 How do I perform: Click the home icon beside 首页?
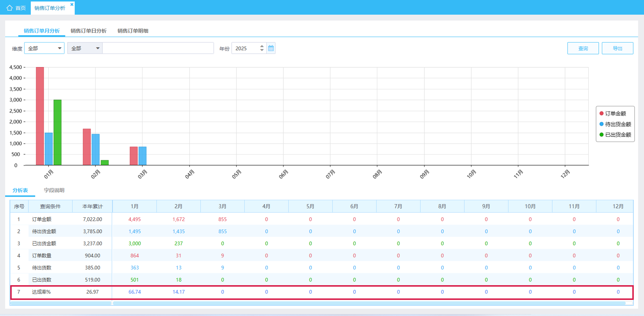pos(10,8)
